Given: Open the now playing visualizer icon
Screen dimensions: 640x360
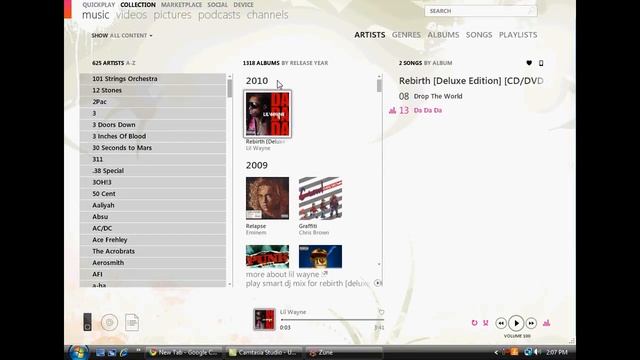Looking at the screenshot, I should (x=547, y=323).
